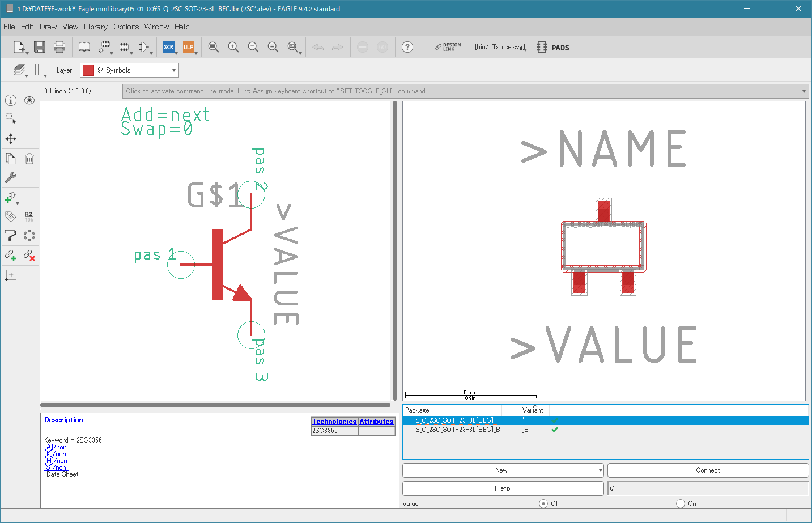
Task: Open the Options menu
Action: (x=126, y=27)
